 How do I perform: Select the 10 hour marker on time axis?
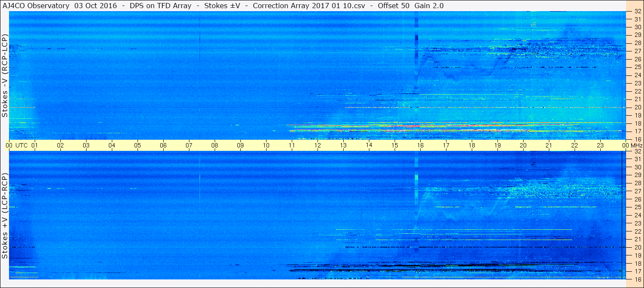(x=266, y=145)
